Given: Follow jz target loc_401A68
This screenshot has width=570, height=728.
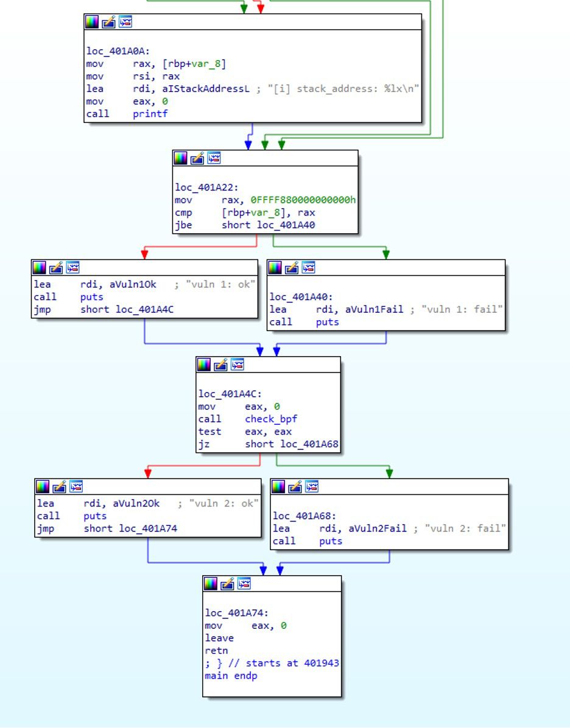Looking at the screenshot, I should coord(309,444).
